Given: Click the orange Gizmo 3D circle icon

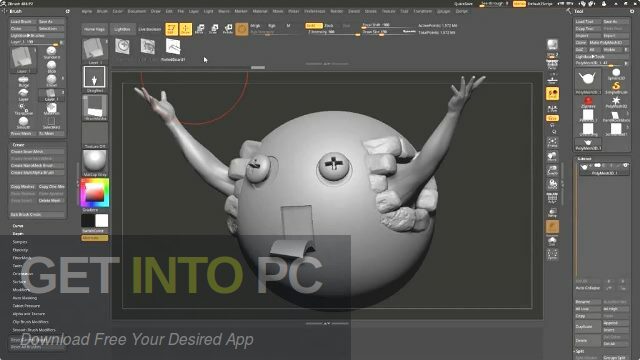Looking at the screenshot, I should point(242,29).
